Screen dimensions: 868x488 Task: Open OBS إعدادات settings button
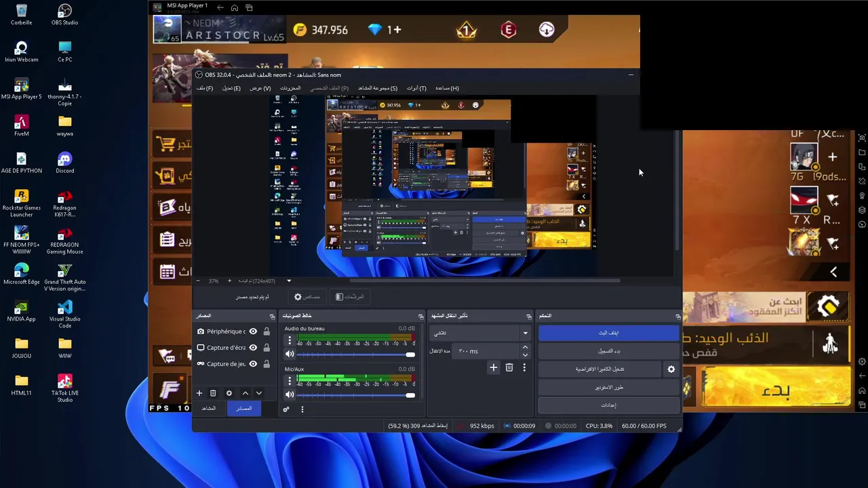pyautogui.click(x=608, y=405)
